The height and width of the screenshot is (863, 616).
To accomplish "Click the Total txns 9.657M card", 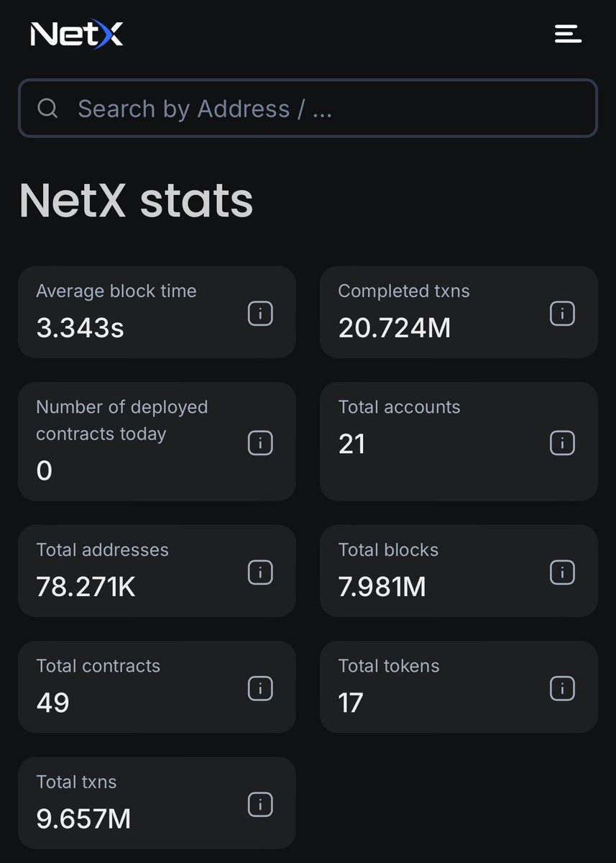I will 157,803.
